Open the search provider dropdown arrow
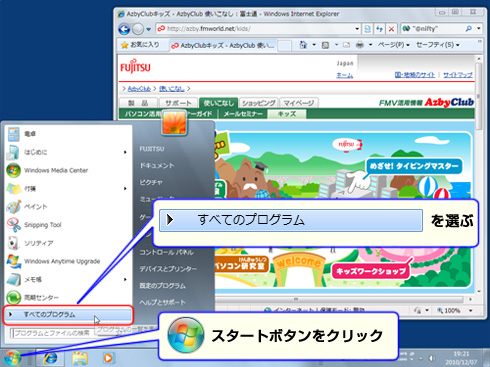 pyautogui.click(x=479, y=29)
